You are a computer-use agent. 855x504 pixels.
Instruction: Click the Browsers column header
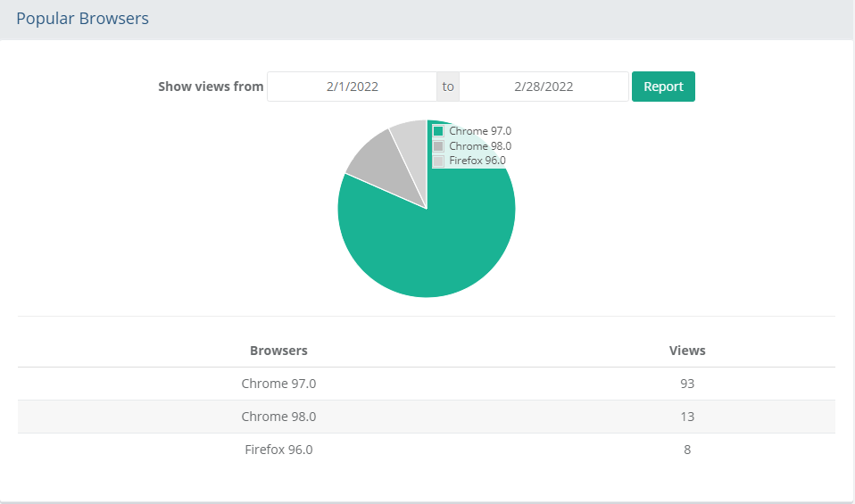point(278,351)
